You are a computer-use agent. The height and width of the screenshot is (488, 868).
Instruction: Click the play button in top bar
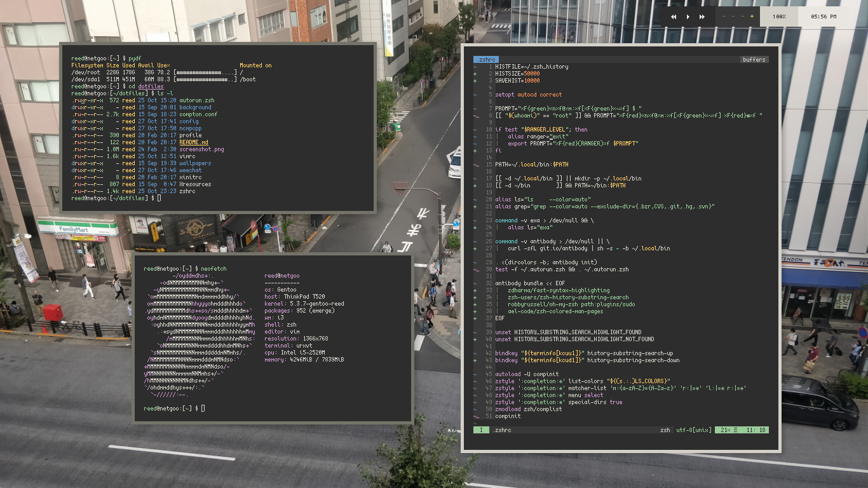[x=688, y=17]
